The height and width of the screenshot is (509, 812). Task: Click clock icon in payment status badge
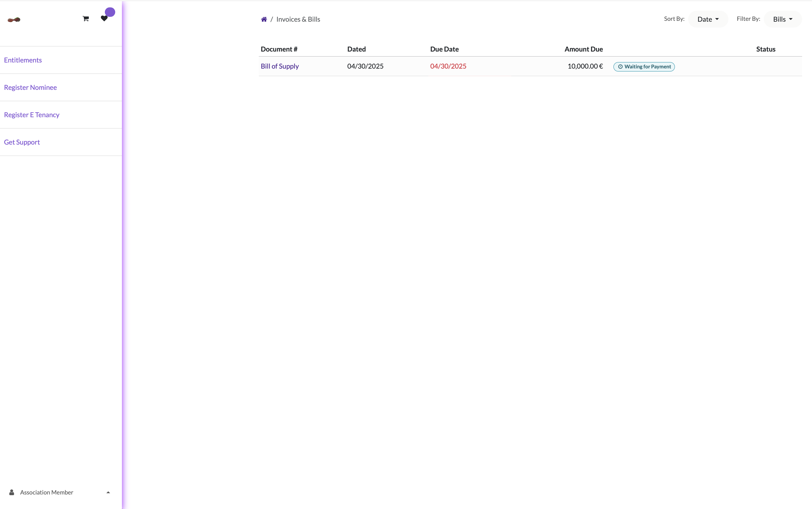620,67
